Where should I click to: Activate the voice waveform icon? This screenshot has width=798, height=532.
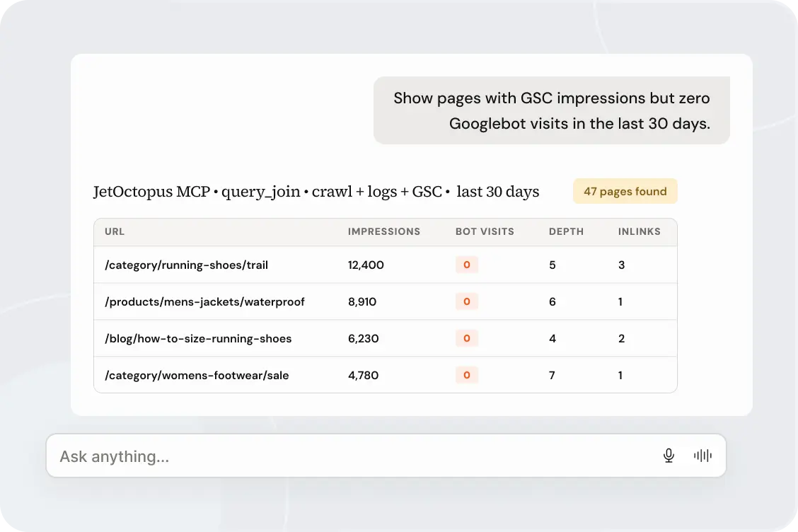[x=702, y=456]
